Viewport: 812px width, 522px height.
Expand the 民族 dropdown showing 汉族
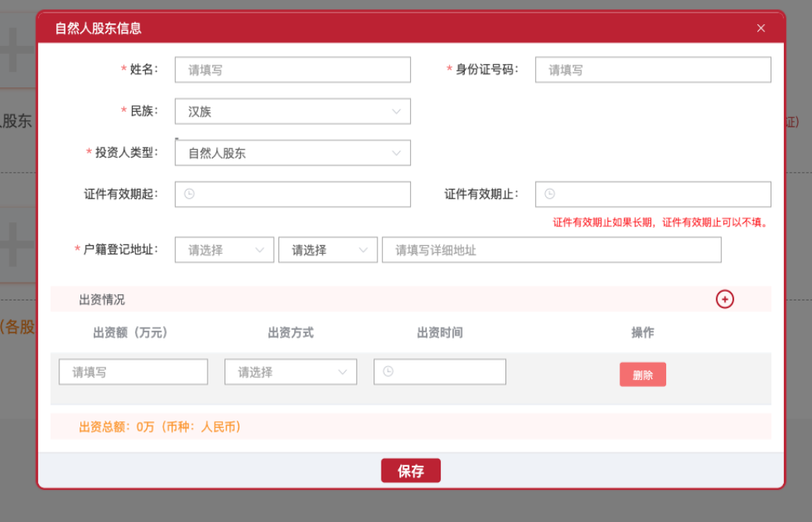click(293, 112)
